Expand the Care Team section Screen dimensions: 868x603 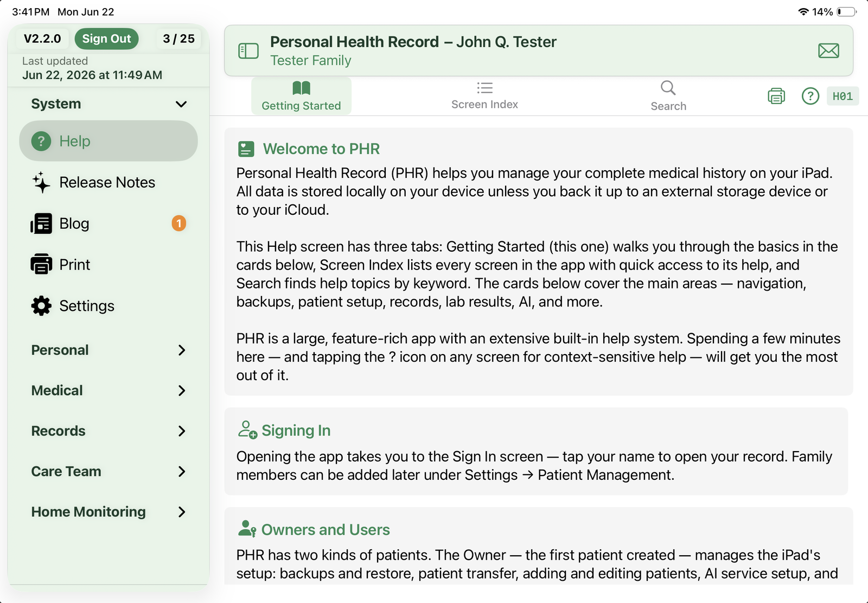pos(108,472)
